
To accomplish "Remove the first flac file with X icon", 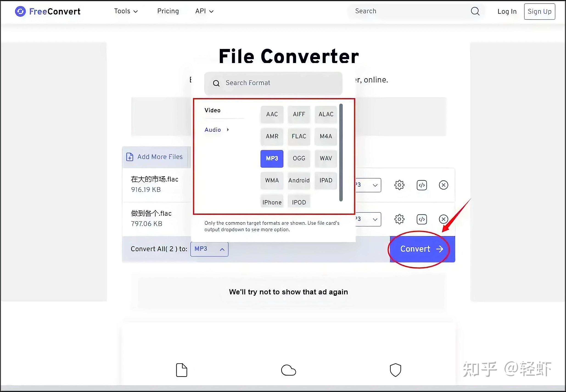I will point(443,185).
